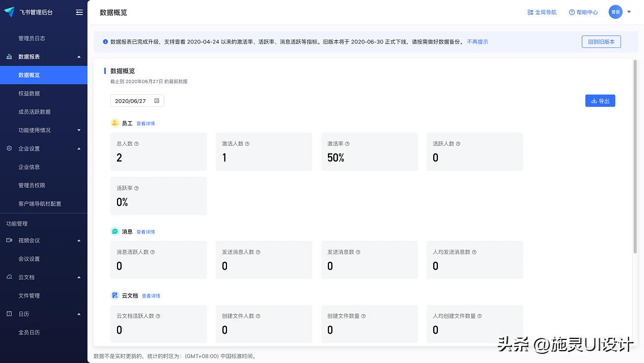Click the calendar icon inside date field

coord(157,100)
